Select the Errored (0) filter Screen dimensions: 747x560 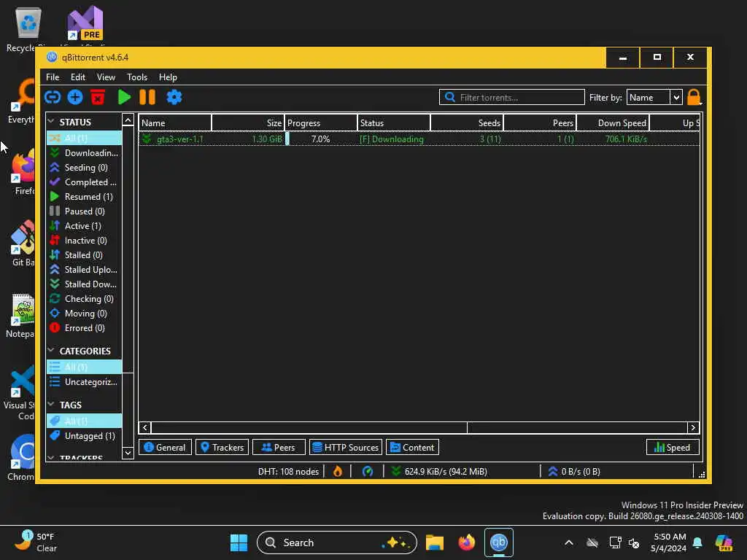[85, 327]
